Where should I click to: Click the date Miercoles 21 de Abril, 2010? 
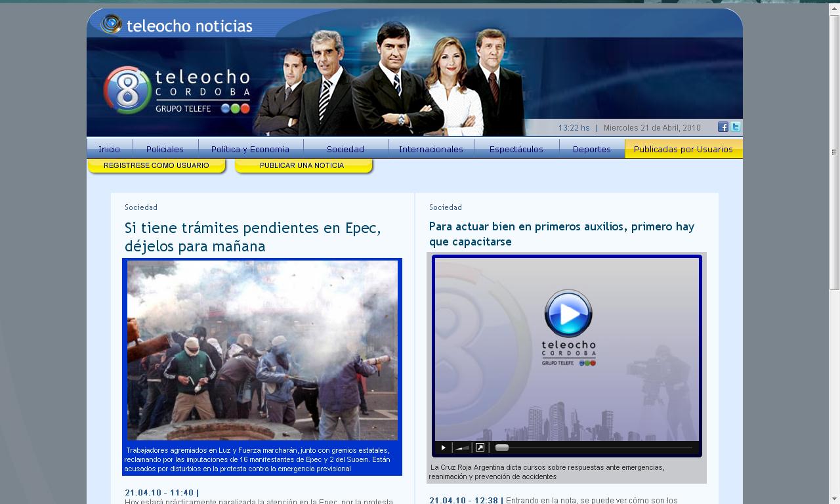coord(652,128)
